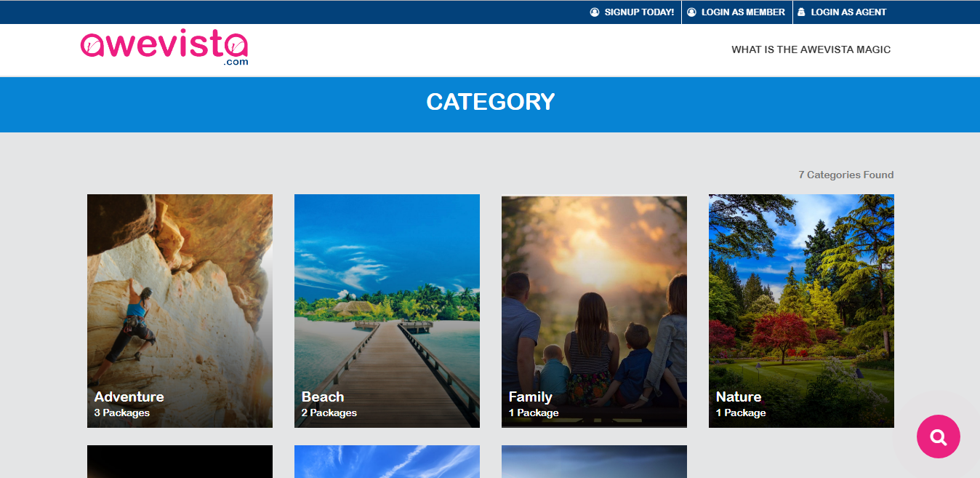980x478 pixels.
Task: Open the Adventure rock climbing thumbnail
Action: click(180, 291)
